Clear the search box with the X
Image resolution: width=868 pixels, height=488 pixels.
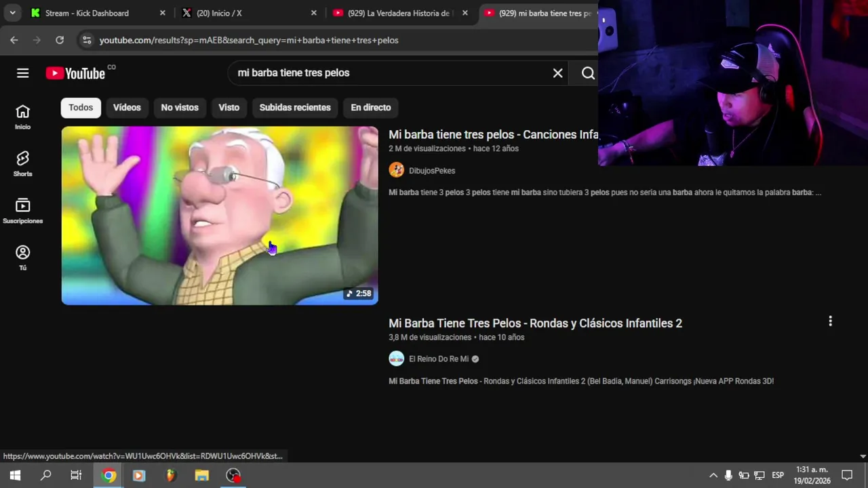point(557,73)
